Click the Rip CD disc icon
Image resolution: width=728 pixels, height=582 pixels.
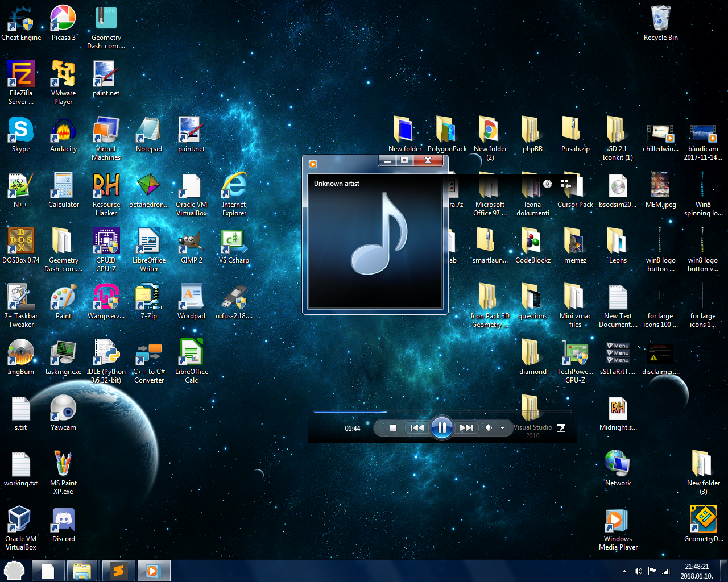coord(547,184)
